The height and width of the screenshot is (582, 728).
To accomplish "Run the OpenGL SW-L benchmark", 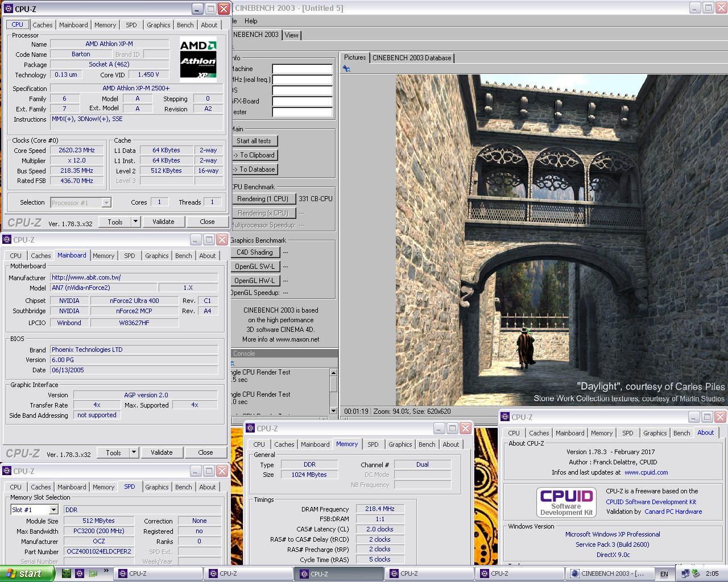I will pyautogui.click(x=255, y=267).
